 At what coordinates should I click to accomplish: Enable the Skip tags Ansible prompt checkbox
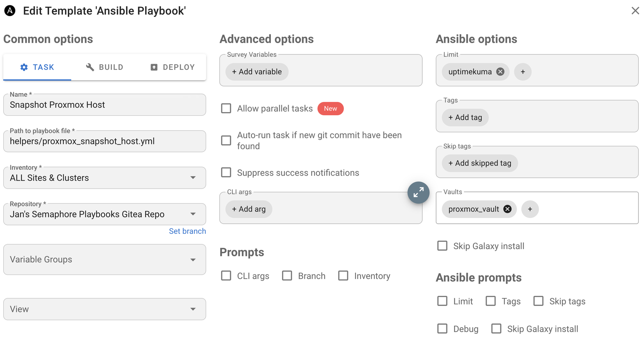point(539,301)
